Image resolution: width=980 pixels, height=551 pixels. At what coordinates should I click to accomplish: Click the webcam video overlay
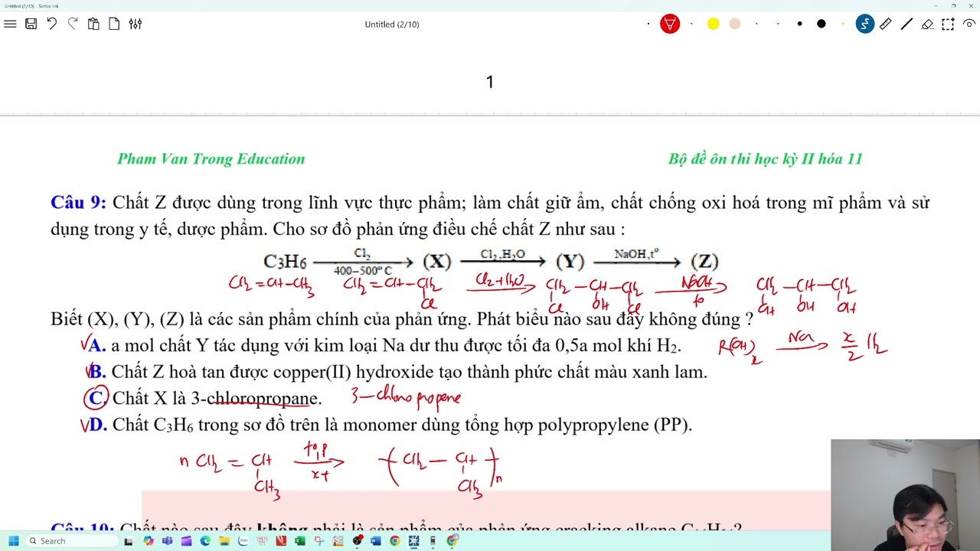905,495
